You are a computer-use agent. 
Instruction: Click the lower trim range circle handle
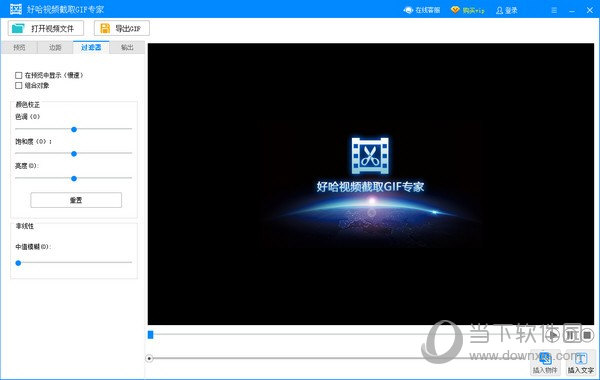(x=149, y=359)
